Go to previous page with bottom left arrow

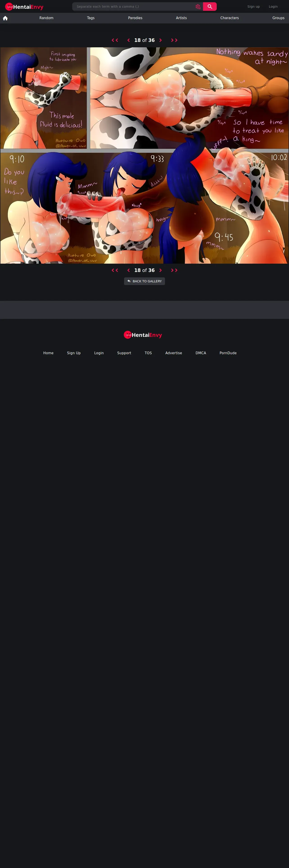tap(129, 270)
